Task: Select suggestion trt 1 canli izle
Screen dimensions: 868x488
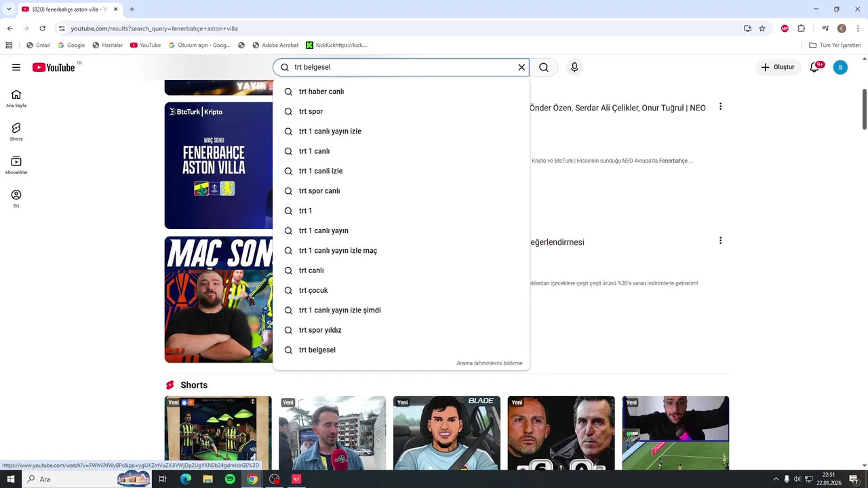Action: coord(401,171)
